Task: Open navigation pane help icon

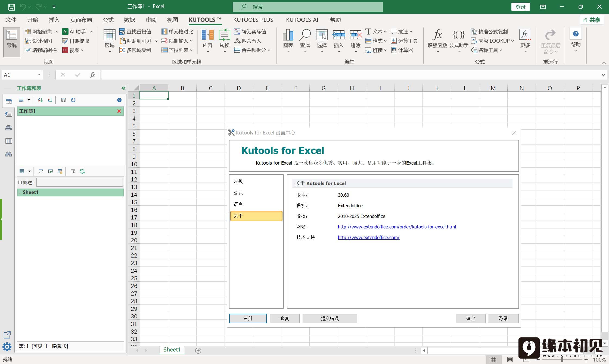Action: coord(119,100)
